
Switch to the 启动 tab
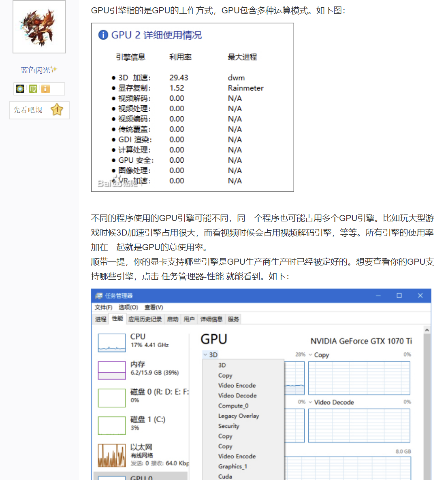173,319
